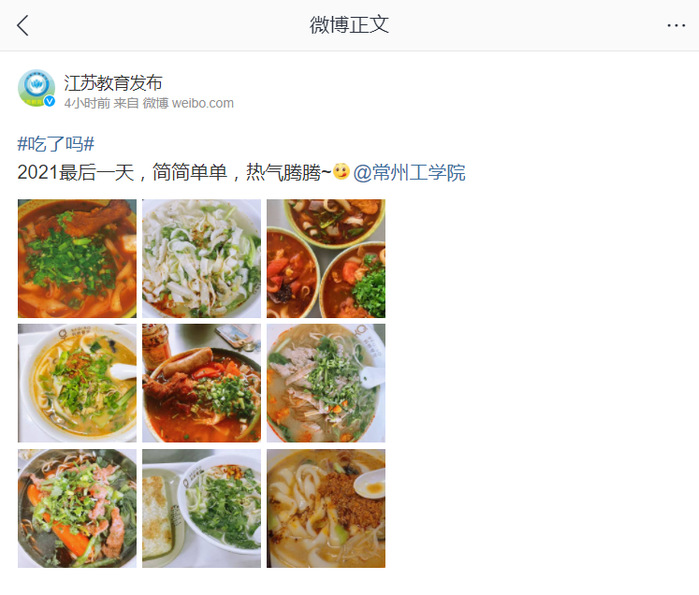Click the 4小时前 post timestamp
Image resolution: width=699 pixels, height=595 pixels.
click(x=87, y=103)
